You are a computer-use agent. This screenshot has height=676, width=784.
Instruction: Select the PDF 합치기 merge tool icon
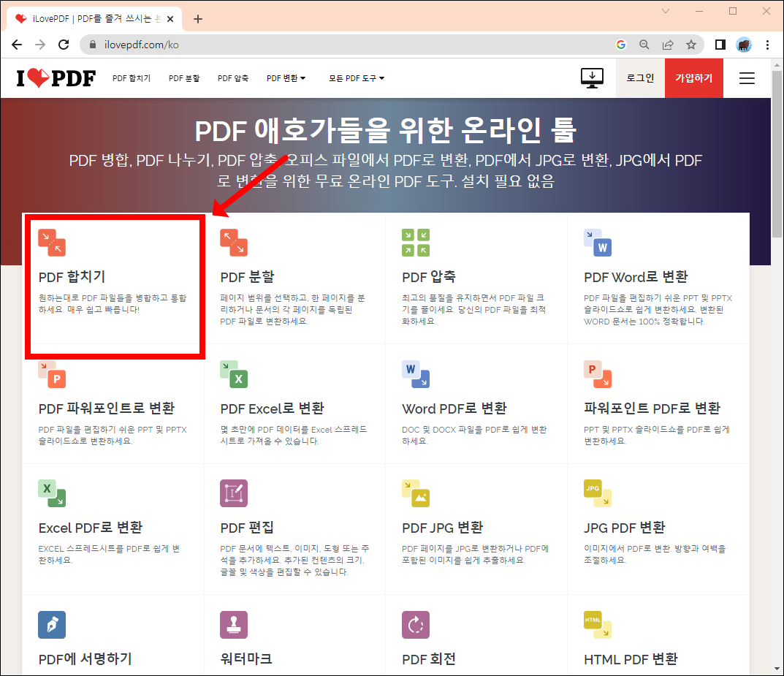pyautogui.click(x=52, y=242)
